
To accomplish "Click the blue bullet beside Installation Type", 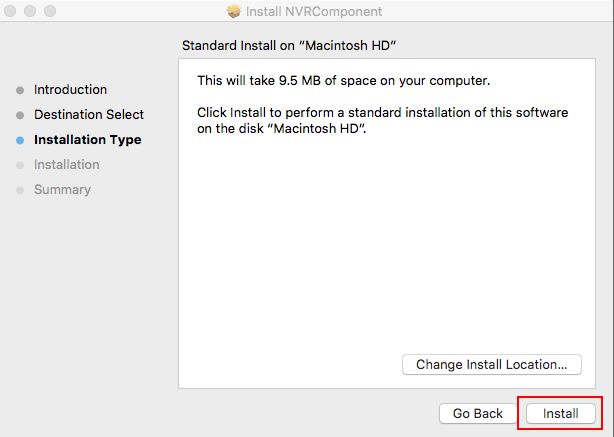I will click(x=20, y=141).
